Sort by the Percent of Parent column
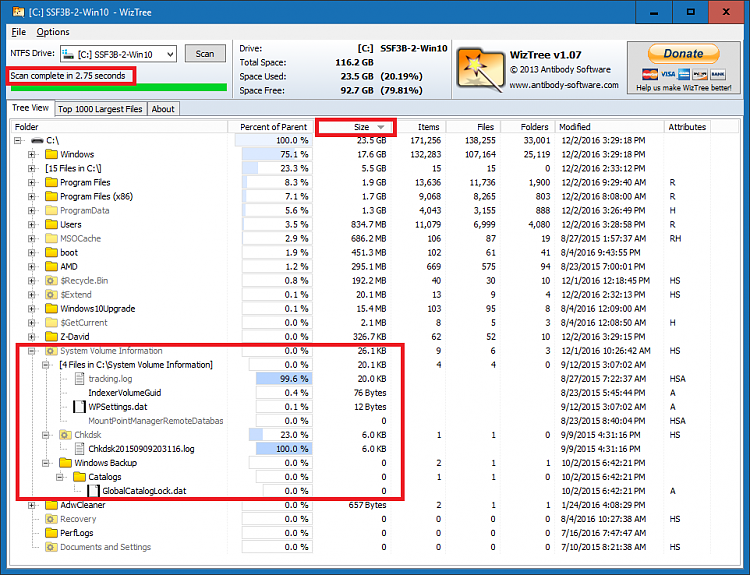The width and height of the screenshot is (750, 575). point(273,127)
